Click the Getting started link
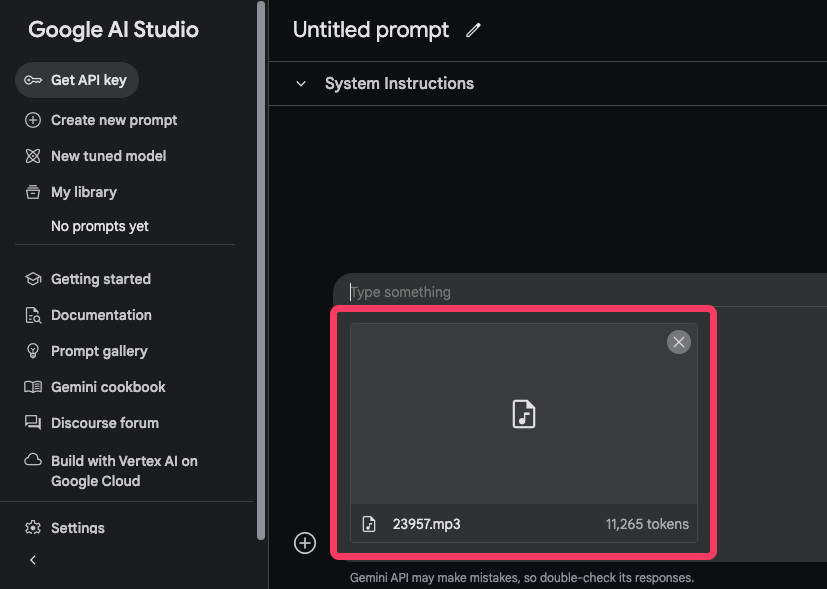This screenshot has width=827, height=589. [x=100, y=279]
